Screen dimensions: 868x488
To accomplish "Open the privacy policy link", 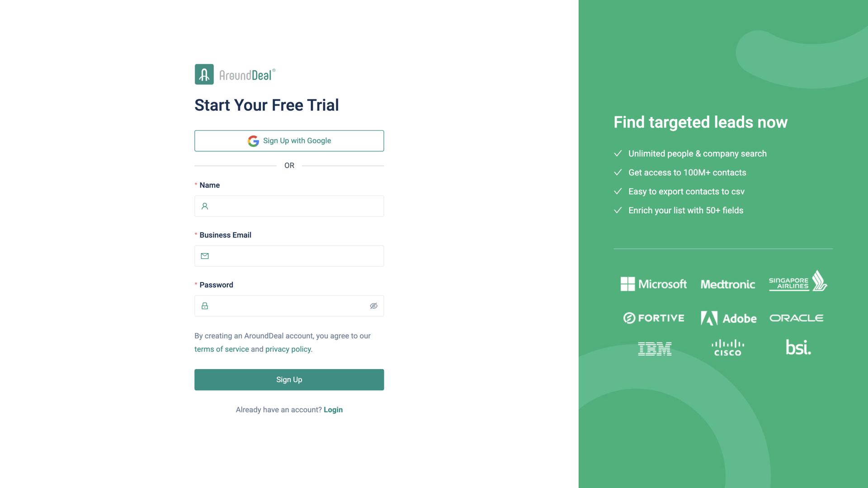I will (288, 349).
